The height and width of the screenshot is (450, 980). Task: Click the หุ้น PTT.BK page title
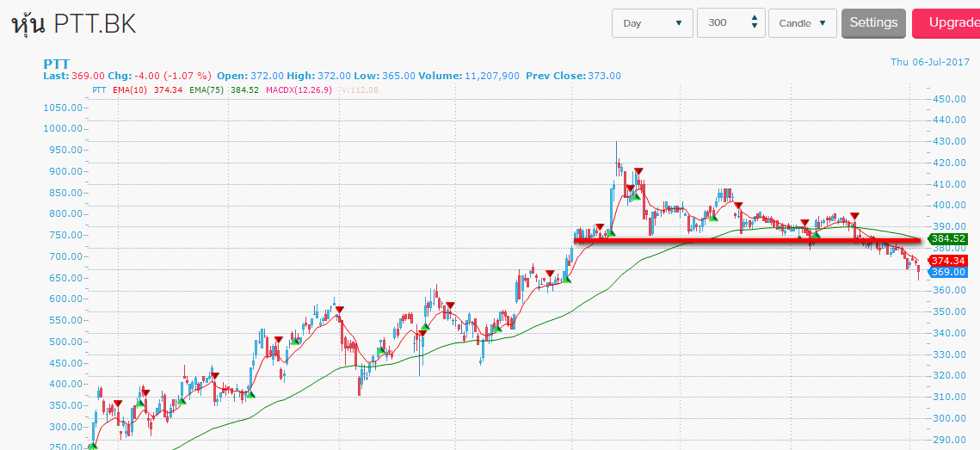coord(73,24)
